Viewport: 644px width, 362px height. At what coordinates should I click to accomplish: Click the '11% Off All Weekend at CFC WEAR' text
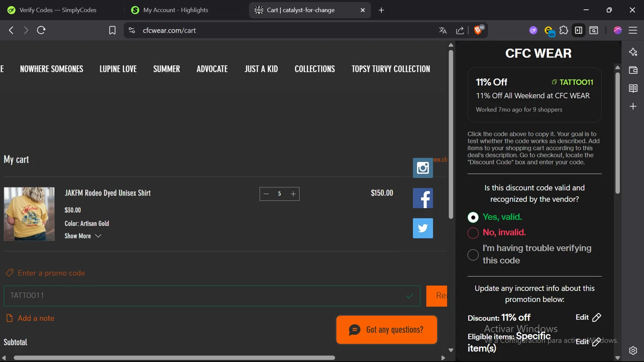tap(533, 96)
